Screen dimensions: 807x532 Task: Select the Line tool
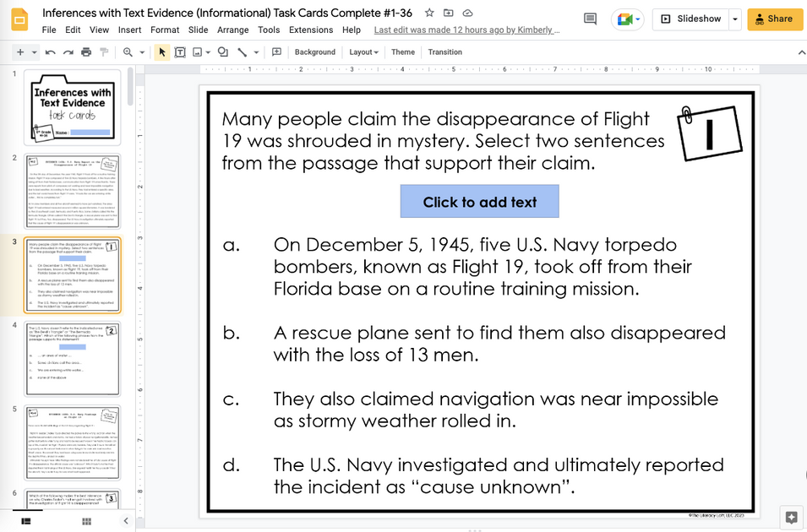click(x=242, y=52)
